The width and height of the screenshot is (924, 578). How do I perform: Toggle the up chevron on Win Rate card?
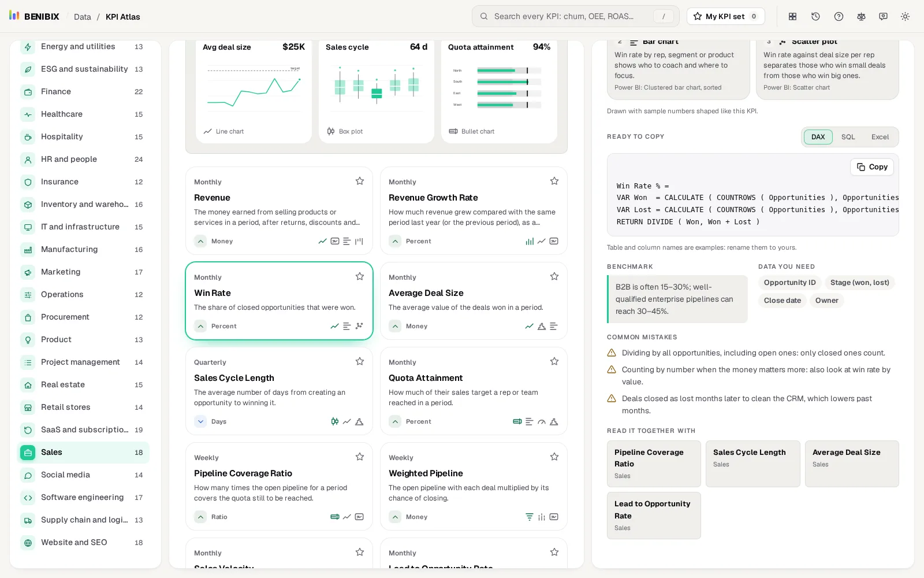coord(200,326)
